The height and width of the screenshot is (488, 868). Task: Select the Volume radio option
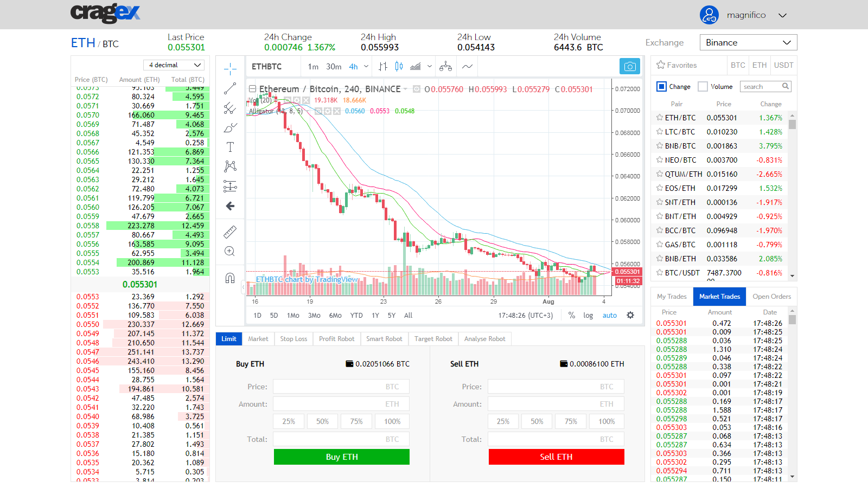703,86
